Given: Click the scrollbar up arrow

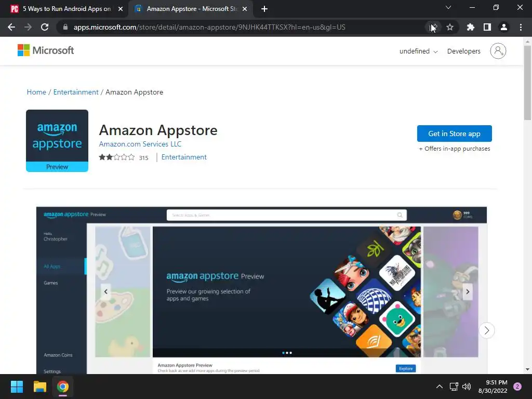Looking at the screenshot, I should tap(527, 42).
